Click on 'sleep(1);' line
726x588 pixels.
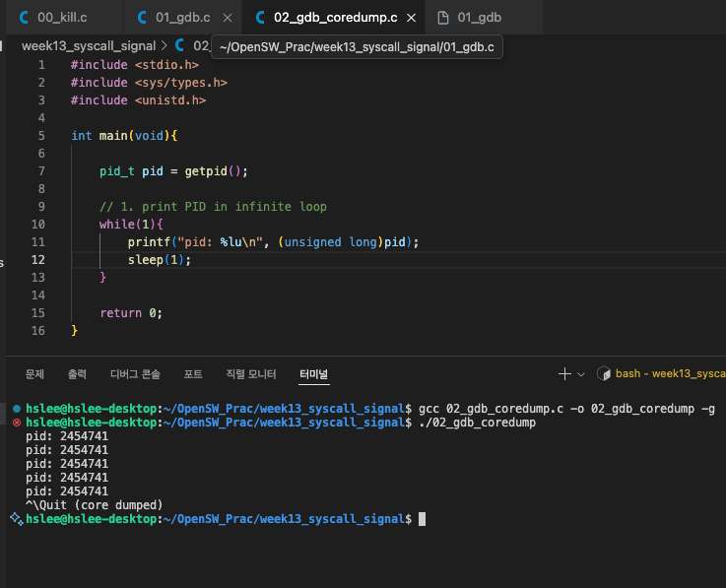point(160,260)
